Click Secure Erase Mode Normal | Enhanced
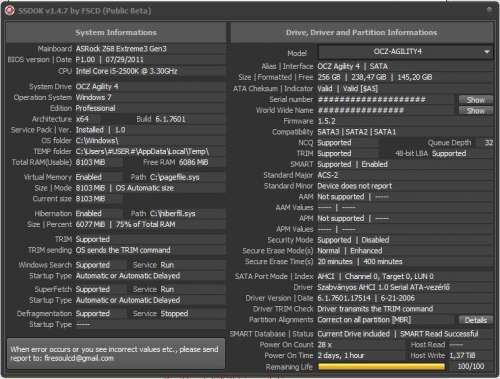 click(350, 251)
